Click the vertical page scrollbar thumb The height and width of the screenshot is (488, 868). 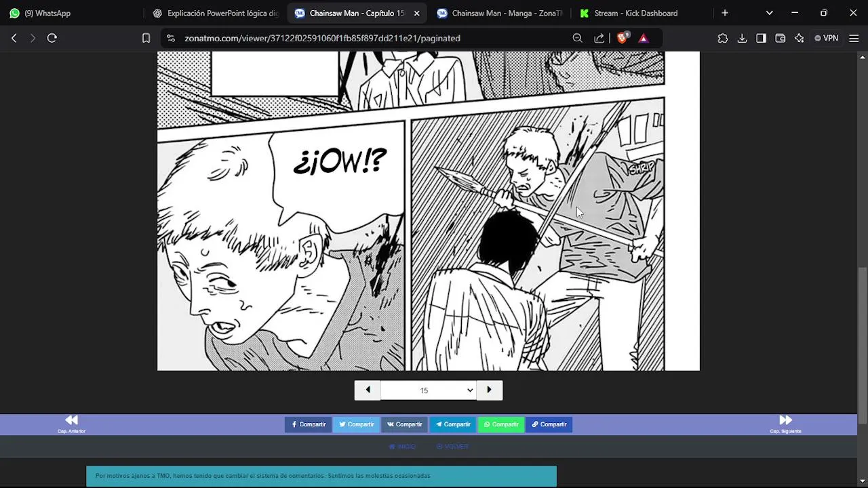(862, 346)
